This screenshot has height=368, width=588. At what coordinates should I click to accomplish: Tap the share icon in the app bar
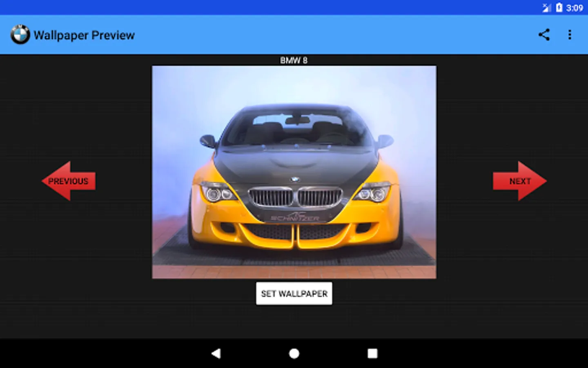pyautogui.click(x=544, y=35)
